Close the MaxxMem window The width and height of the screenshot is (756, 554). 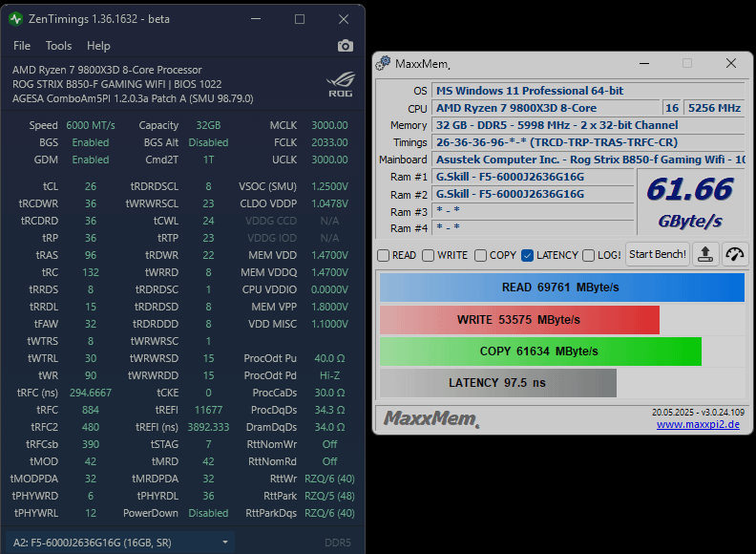[x=731, y=63]
